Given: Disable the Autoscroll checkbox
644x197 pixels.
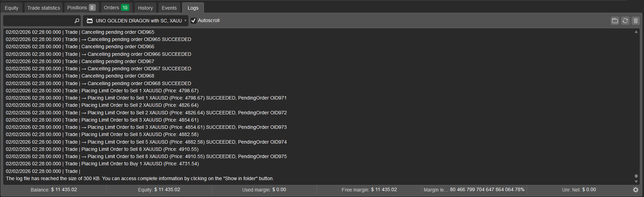Looking at the screenshot, I should (x=194, y=21).
